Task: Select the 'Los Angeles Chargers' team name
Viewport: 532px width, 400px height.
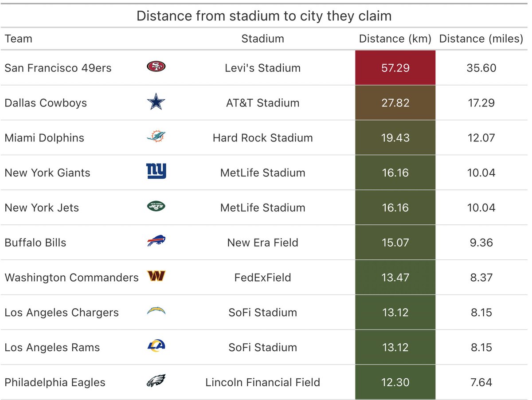Action: pyautogui.click(x=62, y=312)
